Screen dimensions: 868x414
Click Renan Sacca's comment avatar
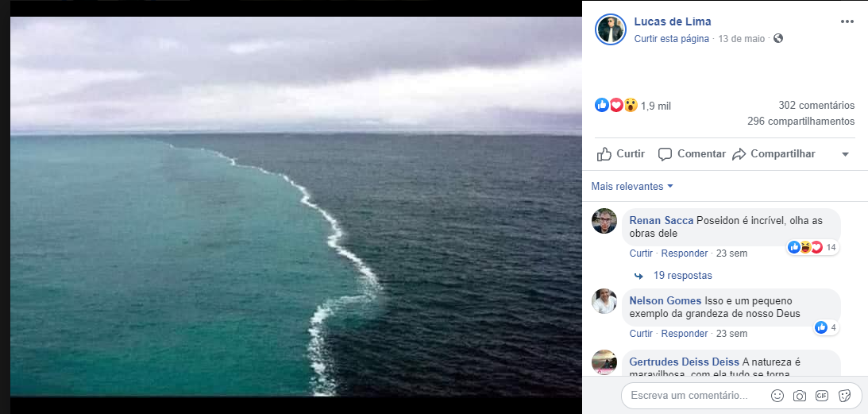604,221
